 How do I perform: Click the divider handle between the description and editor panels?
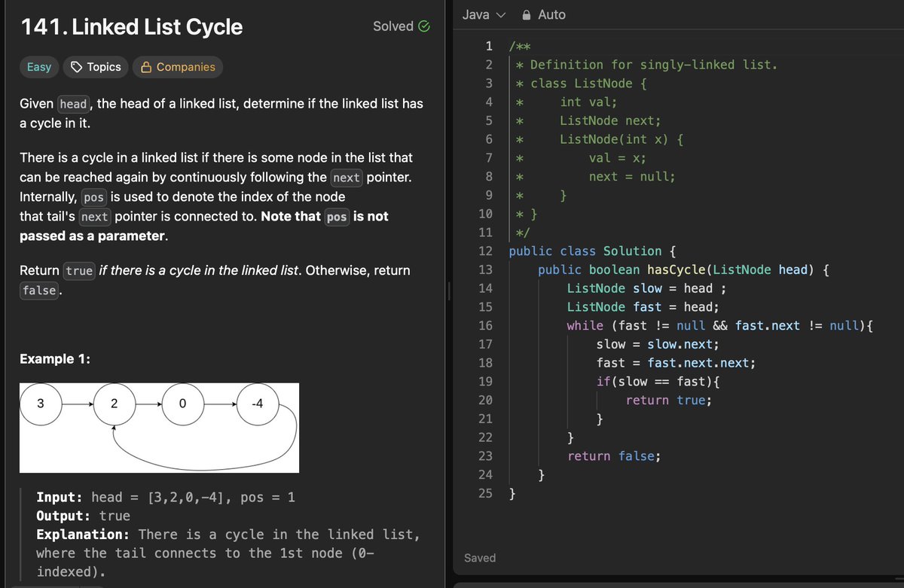click(x=449, y=290)
